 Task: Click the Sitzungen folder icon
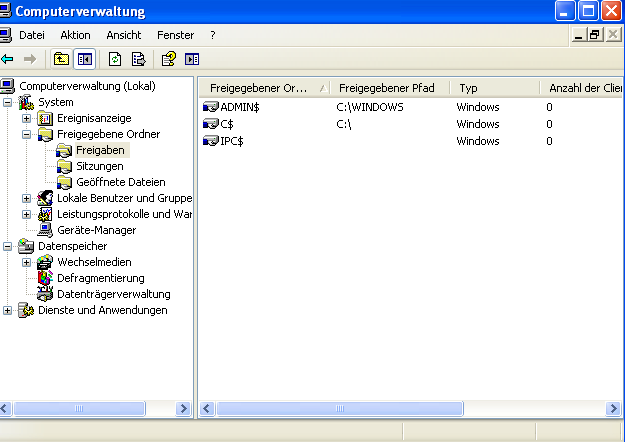64,166
